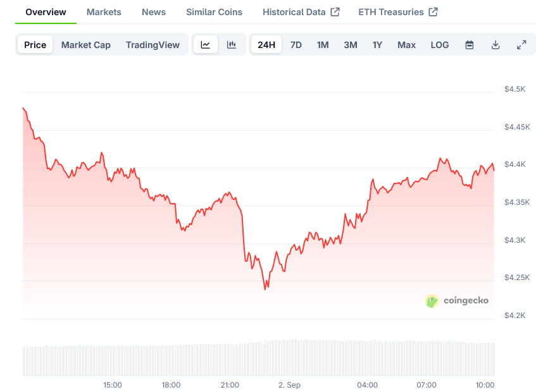The width and height of the screenshot is (536, 392).
Task: Expand chart to fullscreen
Action: pyautogui.click(x=521, y=45)
